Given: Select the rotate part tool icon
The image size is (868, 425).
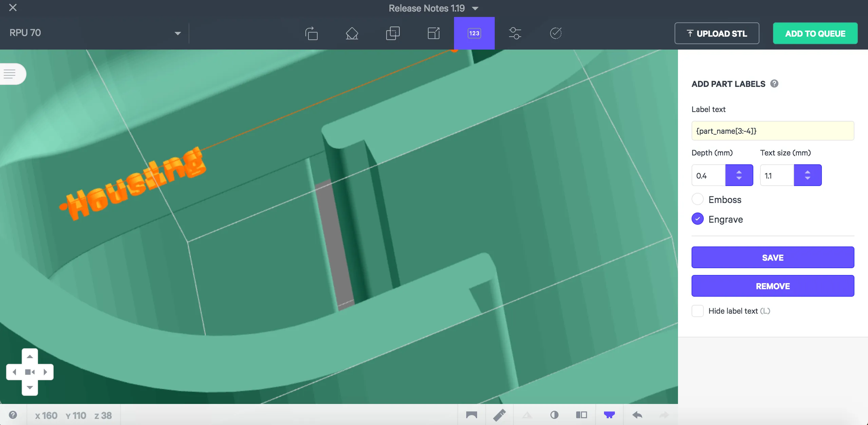Looking at the screenshot, I should coord(311,33).
